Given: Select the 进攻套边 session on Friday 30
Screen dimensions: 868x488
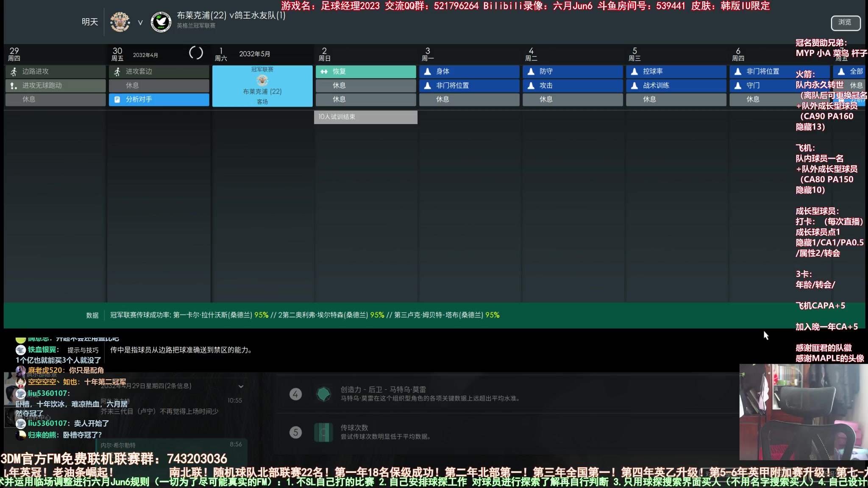Looking at the screenshot, I should (159, 72).
